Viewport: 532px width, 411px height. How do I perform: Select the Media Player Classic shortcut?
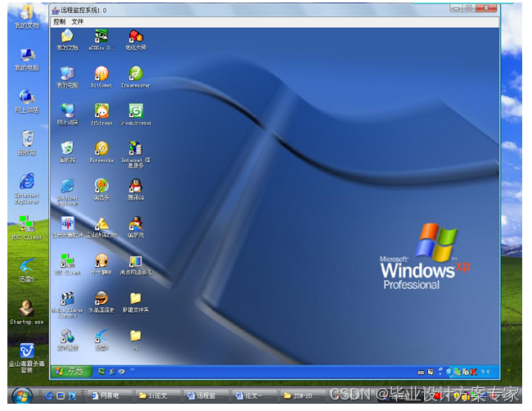click(67, 305)
